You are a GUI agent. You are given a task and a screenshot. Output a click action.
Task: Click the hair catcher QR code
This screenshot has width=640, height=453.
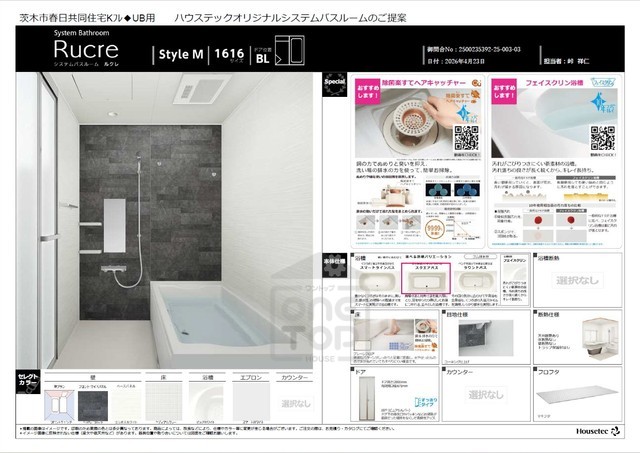tap(467, 139)
